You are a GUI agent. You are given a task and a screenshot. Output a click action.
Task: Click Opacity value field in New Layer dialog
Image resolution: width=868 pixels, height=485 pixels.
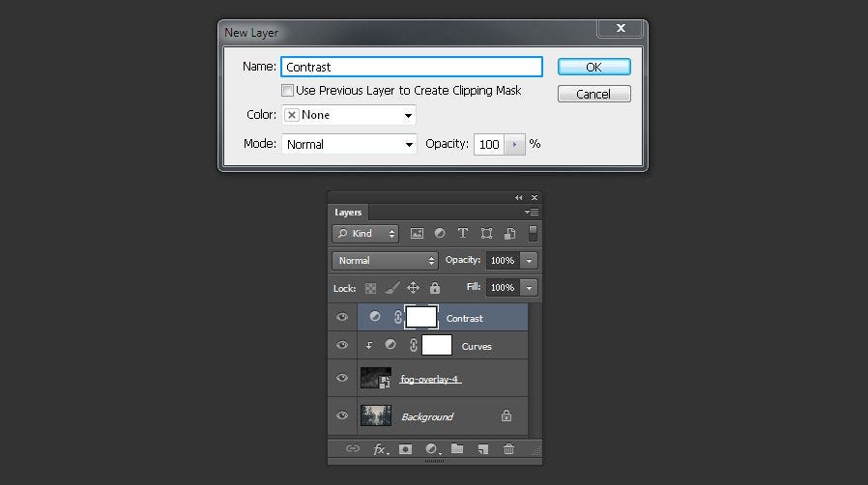pos(489,144)
